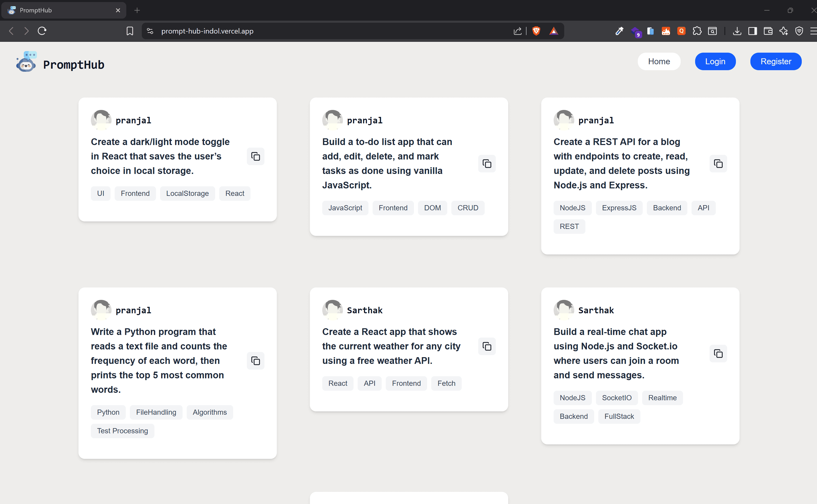Image resolution: width=817 pixels, height=504 pixels.
Task: Bookmark this page in browser toolbar
Action: point(130,31)
